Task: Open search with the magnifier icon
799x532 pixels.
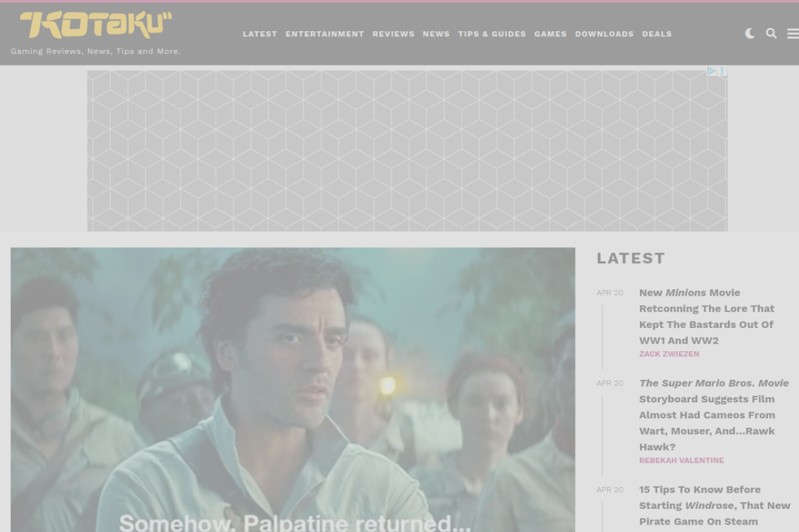Action: 772,34
